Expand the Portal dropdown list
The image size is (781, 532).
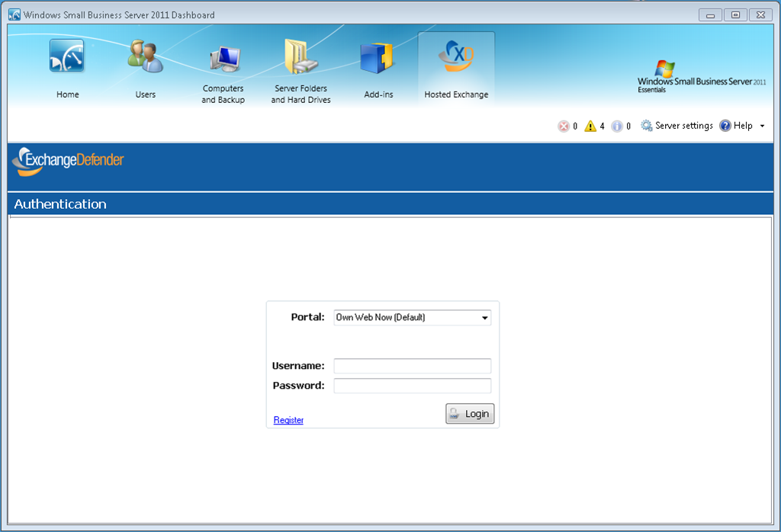tap(485, 318)
